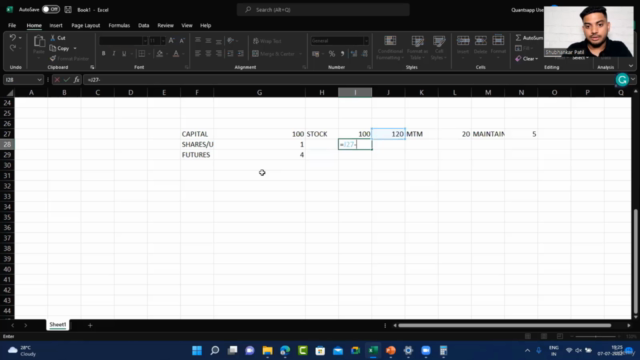Screen dimensions: 640x360
Task: Click Merge & Center
Action: coord(273,53)
